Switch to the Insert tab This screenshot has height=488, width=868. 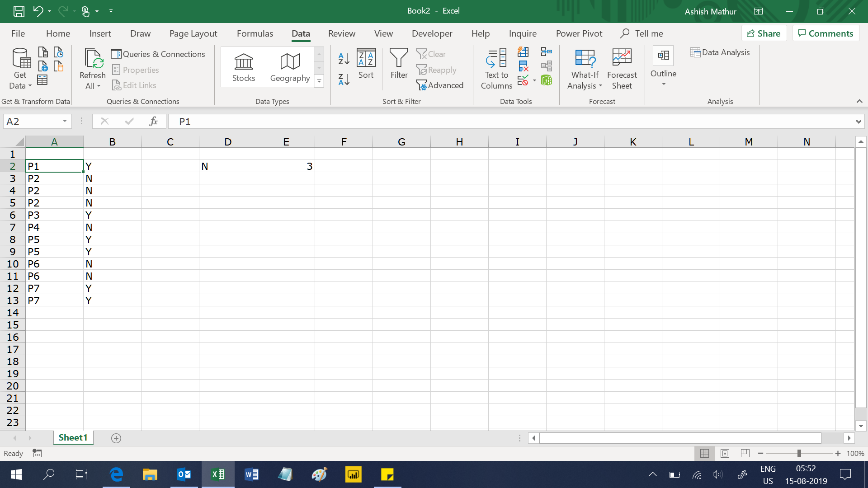coord(100,33)
